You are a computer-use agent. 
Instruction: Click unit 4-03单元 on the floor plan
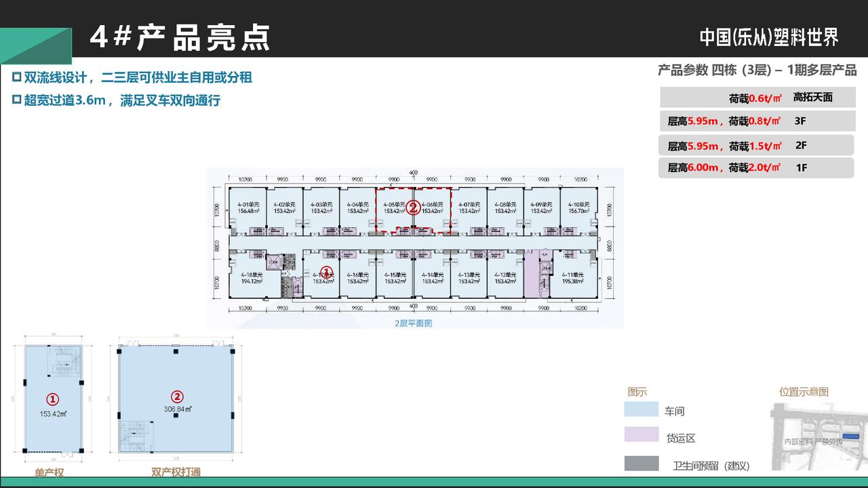tap(321, 211)
